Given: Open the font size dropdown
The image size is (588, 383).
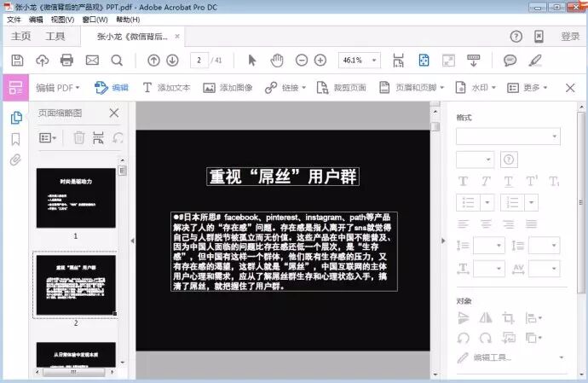Looking at the screenshot, I should (x=476, y=160).
